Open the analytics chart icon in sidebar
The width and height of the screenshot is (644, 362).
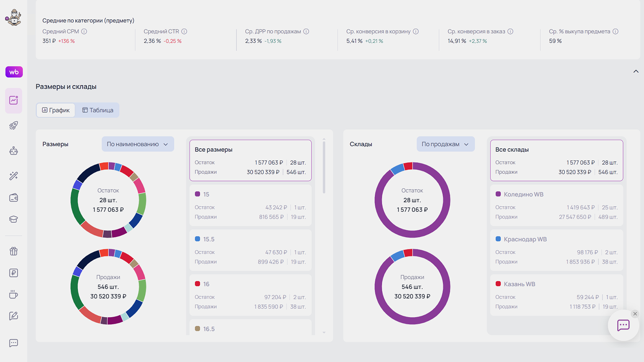[x=13, y=100]
